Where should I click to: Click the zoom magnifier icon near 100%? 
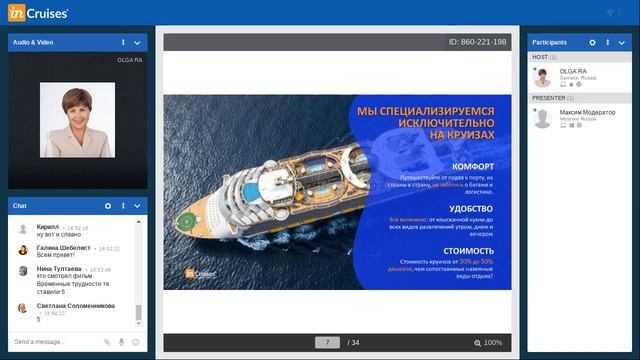[x=478, y=343]
